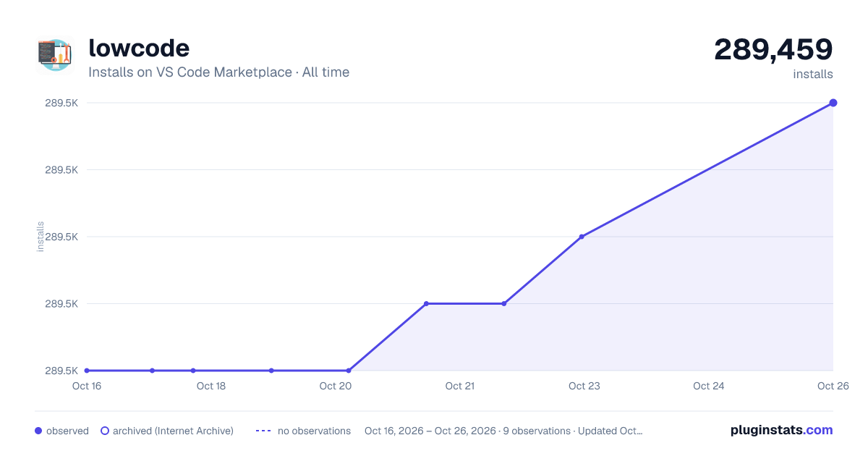
Task: Click the data point just after Oct 21 label
Action: click(504, 303)
